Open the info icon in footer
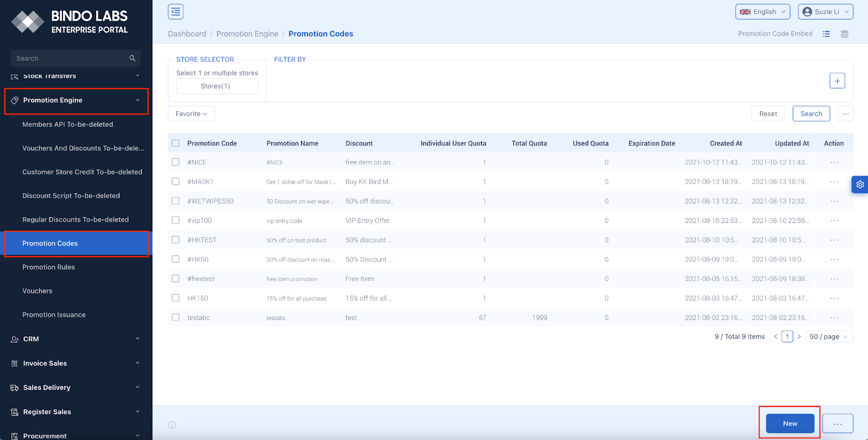This screenshot has width=868, height=440. pos(172,425)
